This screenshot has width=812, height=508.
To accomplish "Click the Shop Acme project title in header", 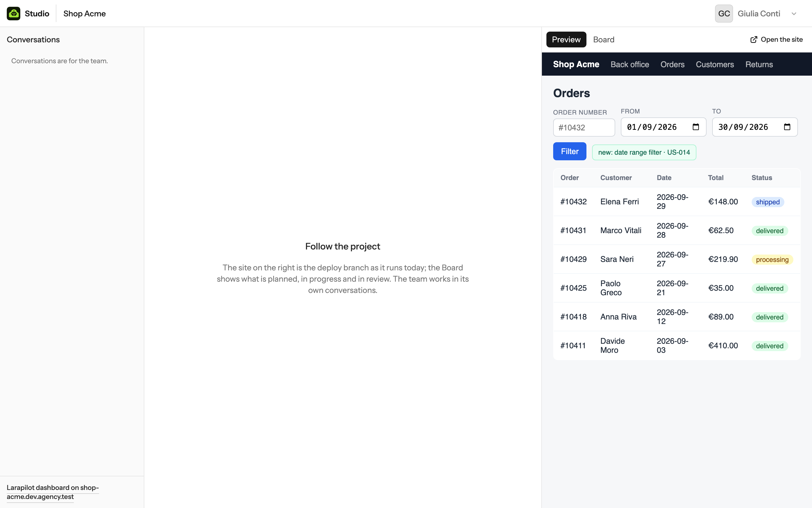I will coord(85,14).
